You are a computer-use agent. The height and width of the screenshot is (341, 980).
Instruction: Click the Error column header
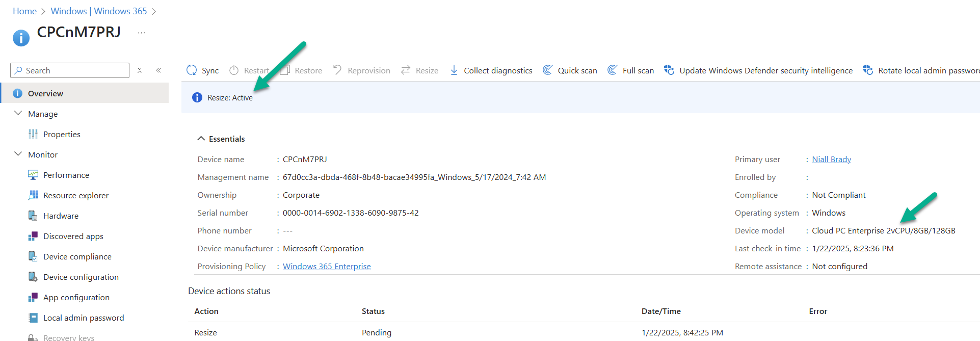click(x=818, y=311)
